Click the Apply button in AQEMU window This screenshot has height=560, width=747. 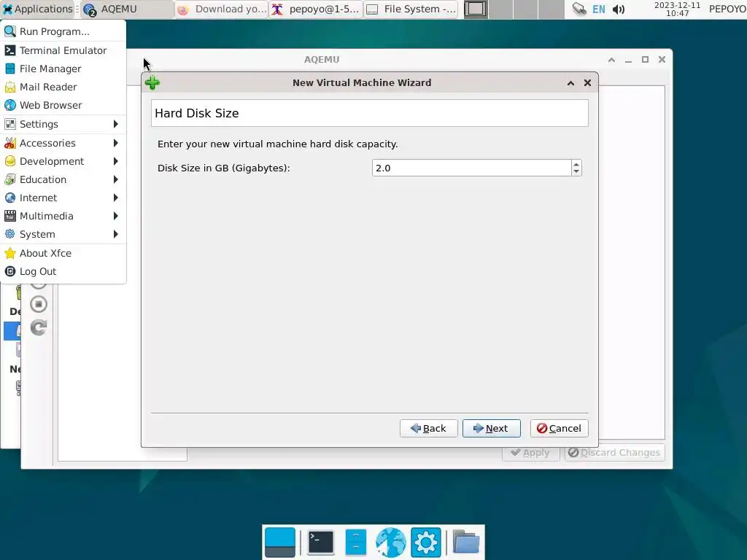click(x=531, y=452)
